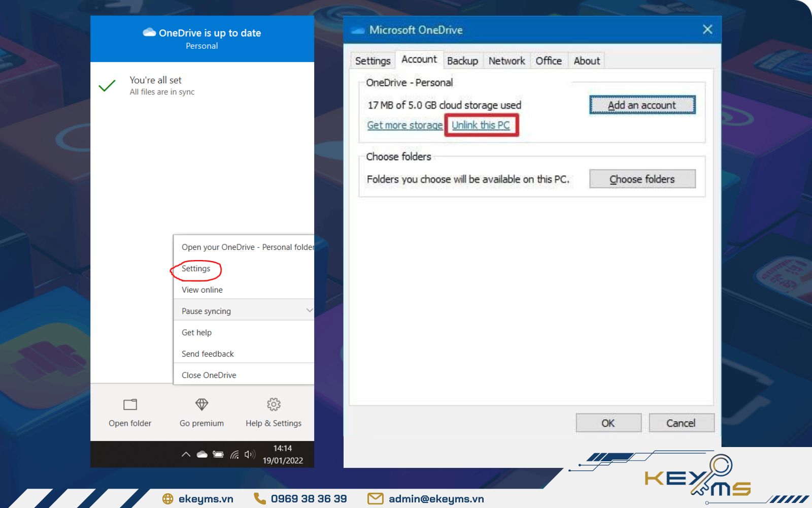
Task: Click the cloud icon in OneDrive popup header
Action: [149, 32]
